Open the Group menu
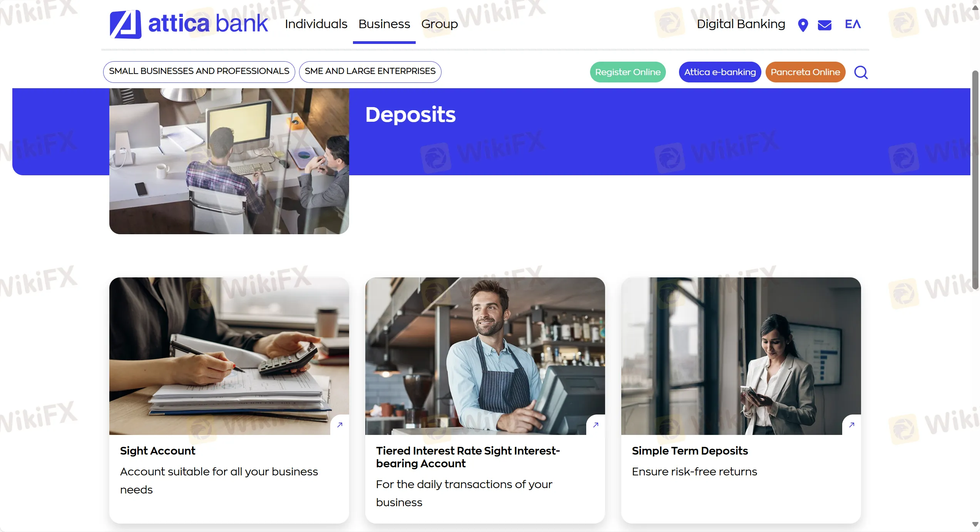The height and width of the screenshot is (532, 980). [440, 24]
